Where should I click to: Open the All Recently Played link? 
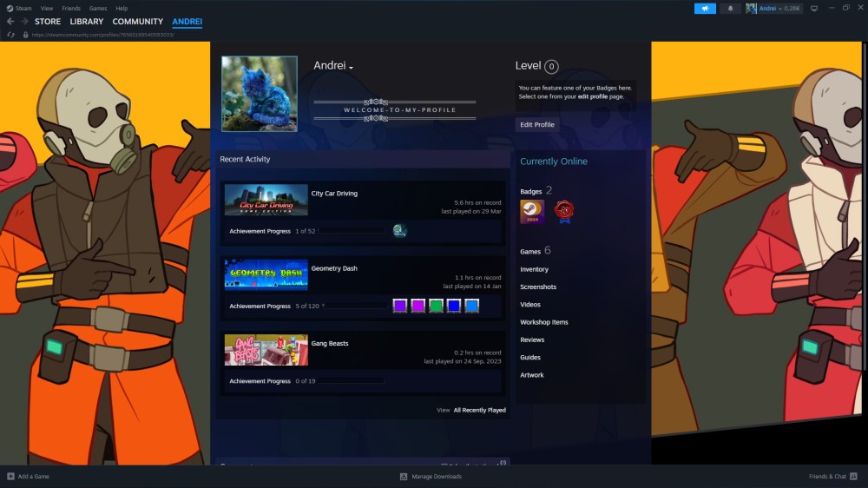(x=479, y=410)
